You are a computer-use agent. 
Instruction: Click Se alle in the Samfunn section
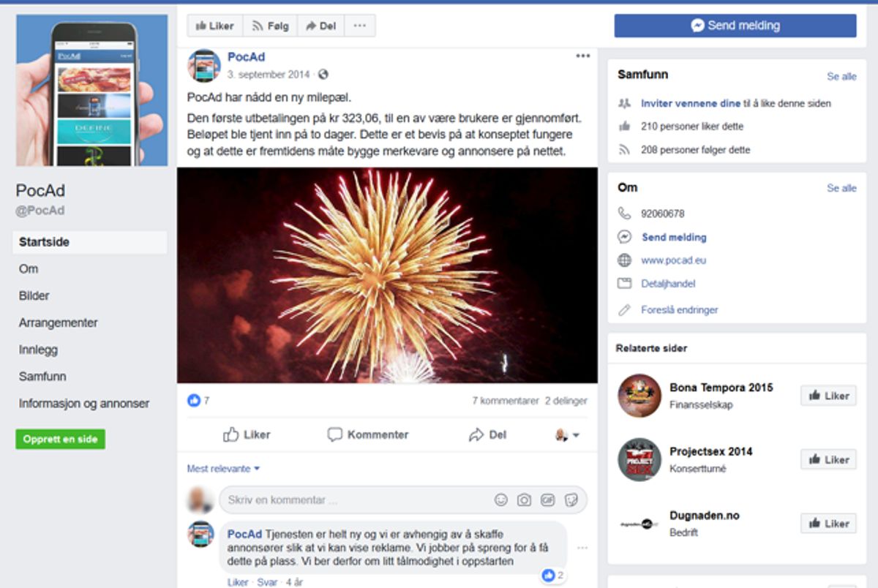pyautogui.click(x=841, y=77)
